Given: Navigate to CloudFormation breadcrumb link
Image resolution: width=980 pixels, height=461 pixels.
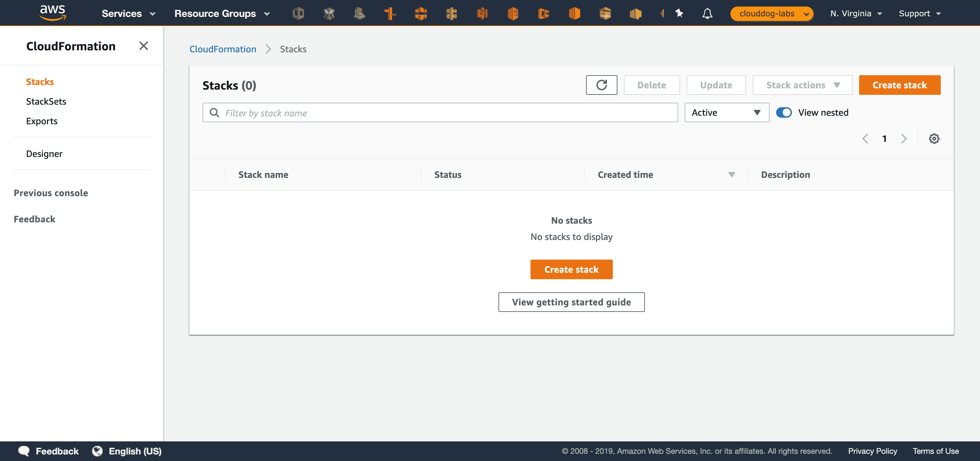Looking at the screenshot, I should [223, 49].
